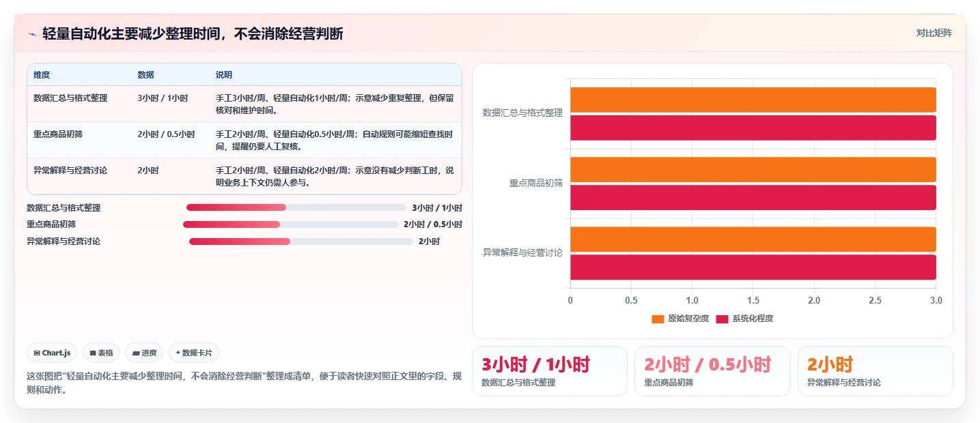This screenshot has height=423, width=980.
Task: Click the 1.5 tick on chart axis
Action: [x=753, y=300]
